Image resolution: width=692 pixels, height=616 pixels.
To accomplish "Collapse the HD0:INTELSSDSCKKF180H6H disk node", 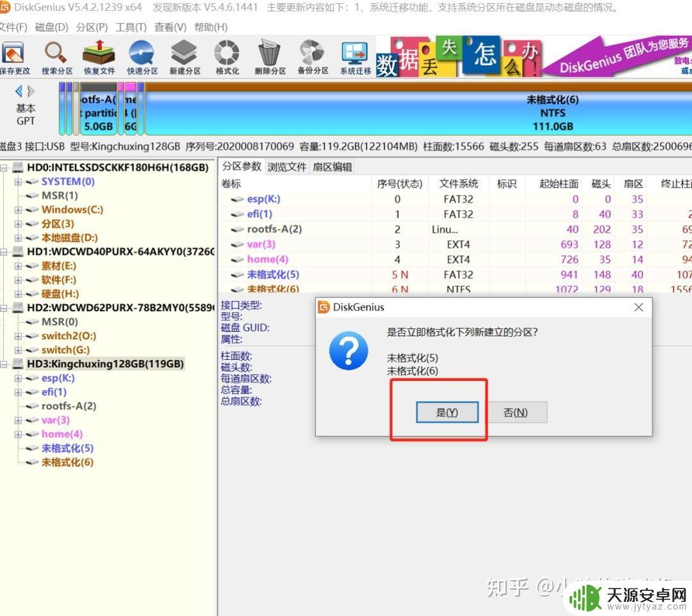I will click(x=4, y=168).
